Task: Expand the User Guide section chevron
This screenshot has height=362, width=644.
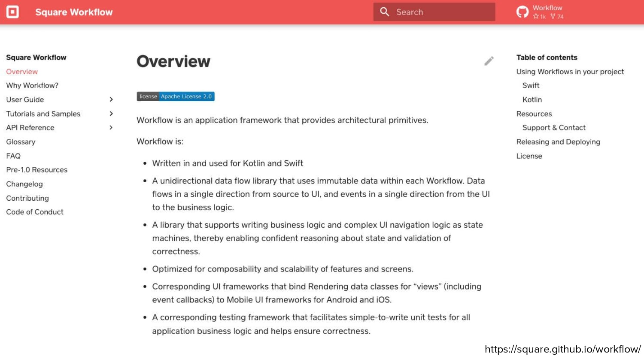Action: pyautogui.click(x=111, y=100)
